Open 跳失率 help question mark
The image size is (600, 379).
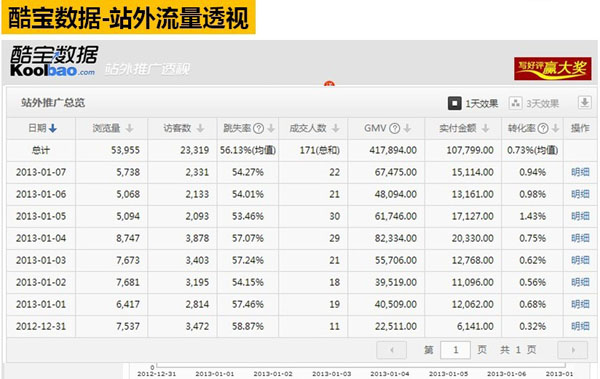pos(259,129)
